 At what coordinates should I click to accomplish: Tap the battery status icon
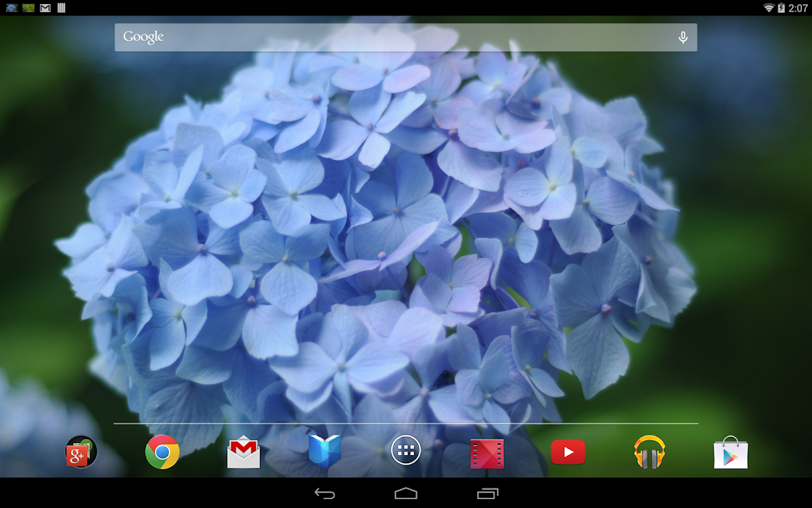coord(782,8)
